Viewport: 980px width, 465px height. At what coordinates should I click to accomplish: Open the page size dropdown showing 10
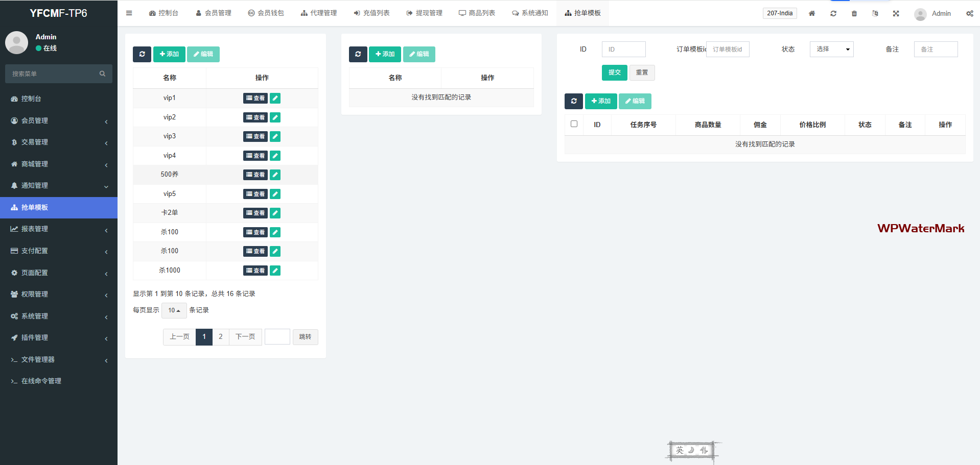point(174,310)
